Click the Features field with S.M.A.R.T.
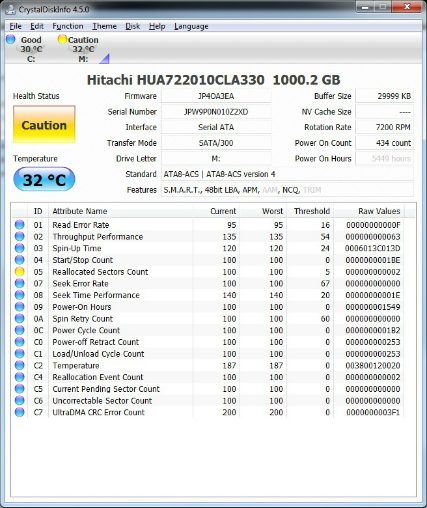427x508 pixels. [x=287, y=190]
